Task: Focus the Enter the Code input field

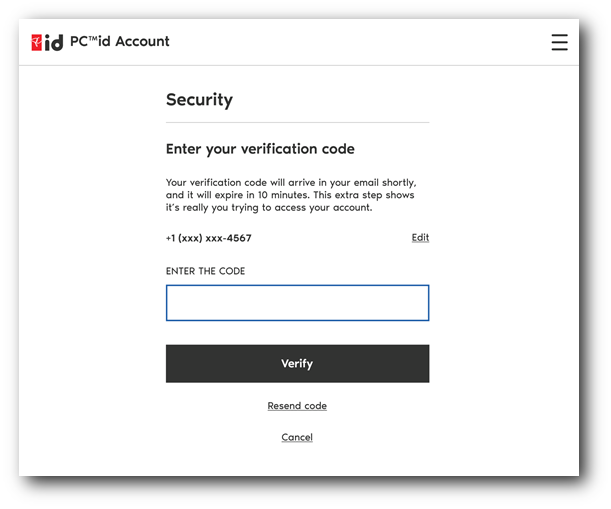Action: (297, 303)
